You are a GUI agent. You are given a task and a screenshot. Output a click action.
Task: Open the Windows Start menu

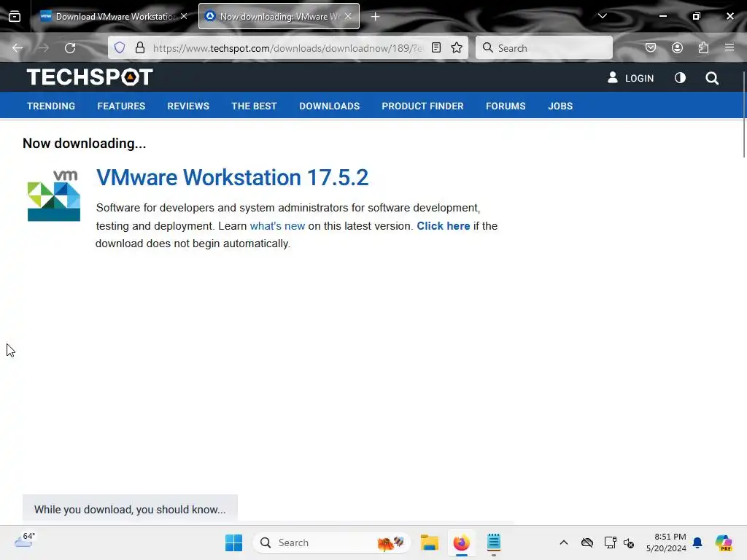[233, 542]
